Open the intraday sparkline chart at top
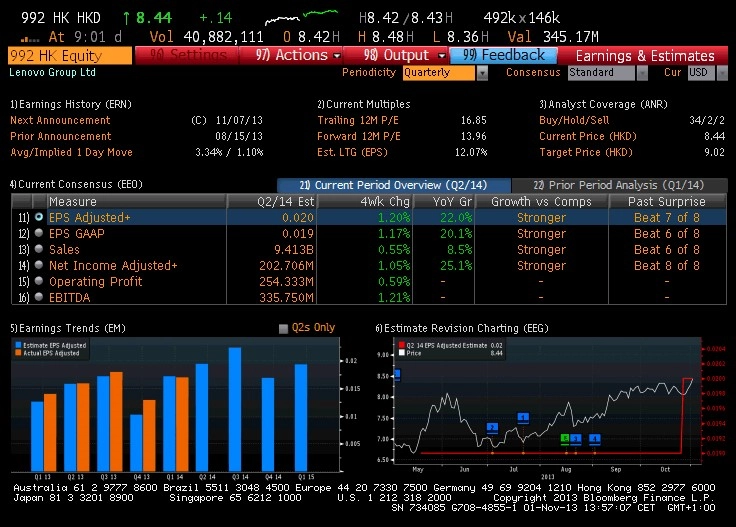The width and height of the screenshot is (736, 527). click(x=301, y=17)
